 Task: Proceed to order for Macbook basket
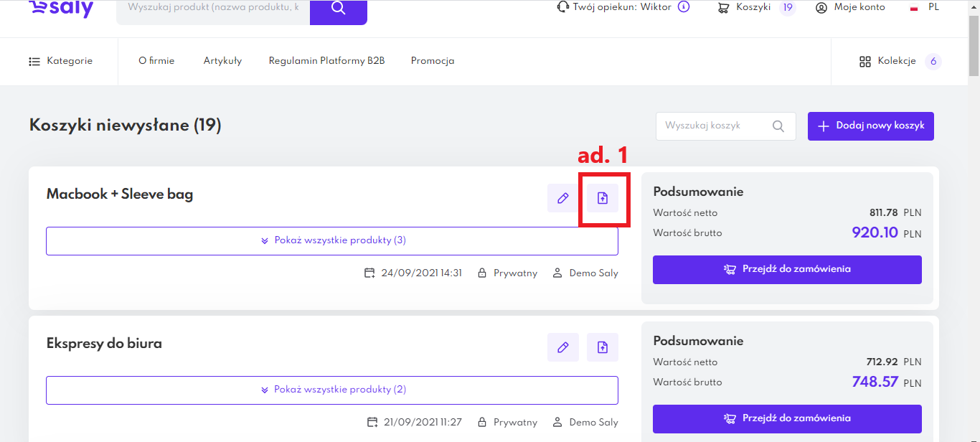pos(787,269)
